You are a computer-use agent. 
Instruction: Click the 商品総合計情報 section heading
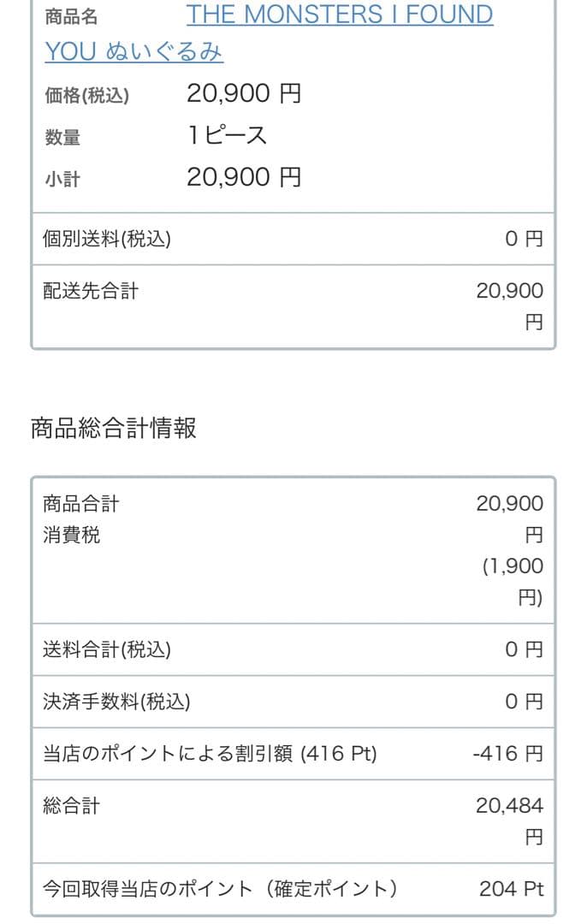tap(114, 429)
